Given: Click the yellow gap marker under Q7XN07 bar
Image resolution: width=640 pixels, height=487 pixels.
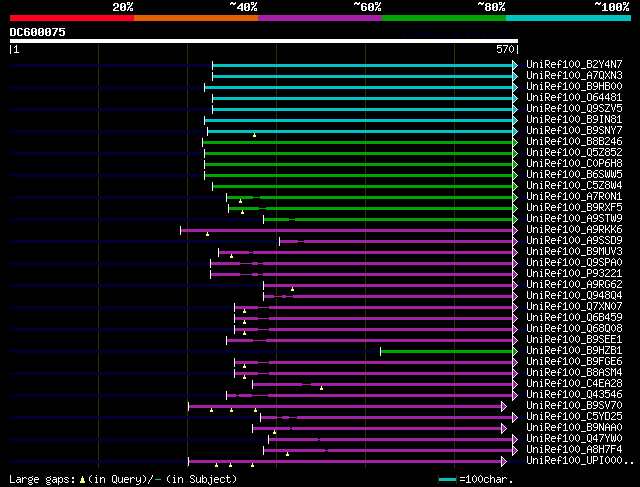Looking at the screenshot, I should click(x=244, y=311).
